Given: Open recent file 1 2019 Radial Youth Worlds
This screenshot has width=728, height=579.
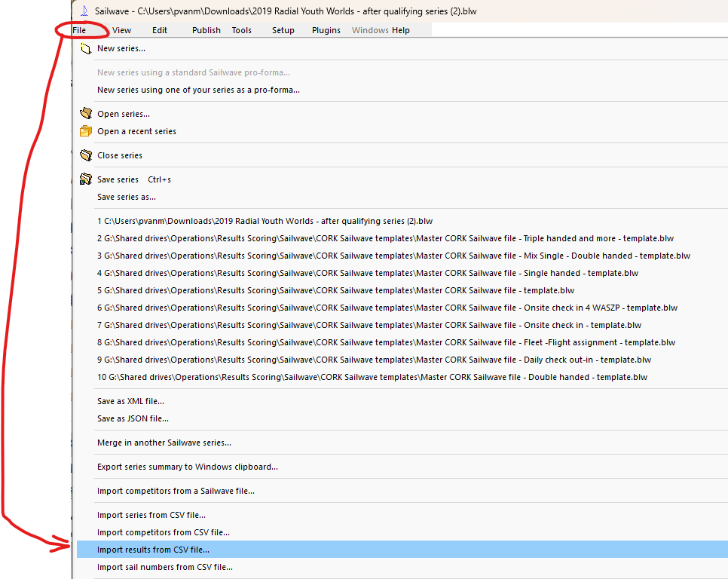Looking at the screenshot, I should 265,221.
